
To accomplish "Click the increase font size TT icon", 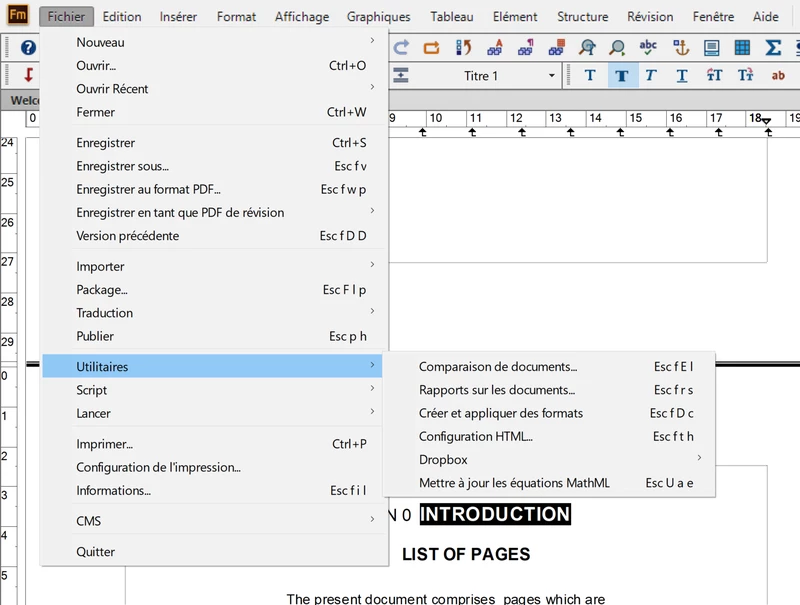I will [x=714, y=75].
